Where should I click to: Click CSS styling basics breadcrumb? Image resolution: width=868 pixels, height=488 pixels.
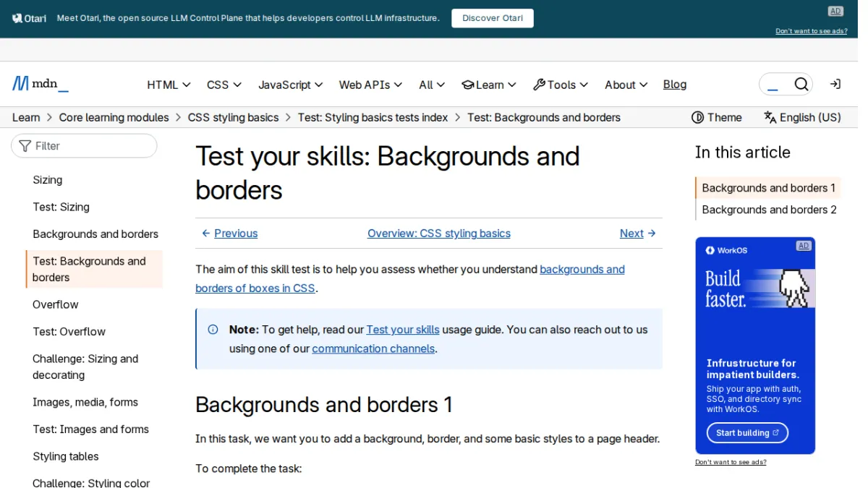pyautogui.click(x=233, y=117)
